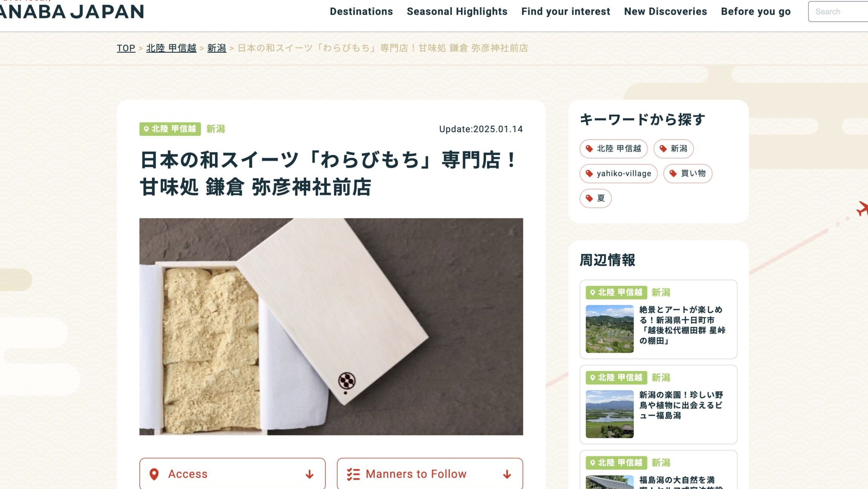Open the Destinations menu
This screenshot has width=868, height=489.
point(361,12)
